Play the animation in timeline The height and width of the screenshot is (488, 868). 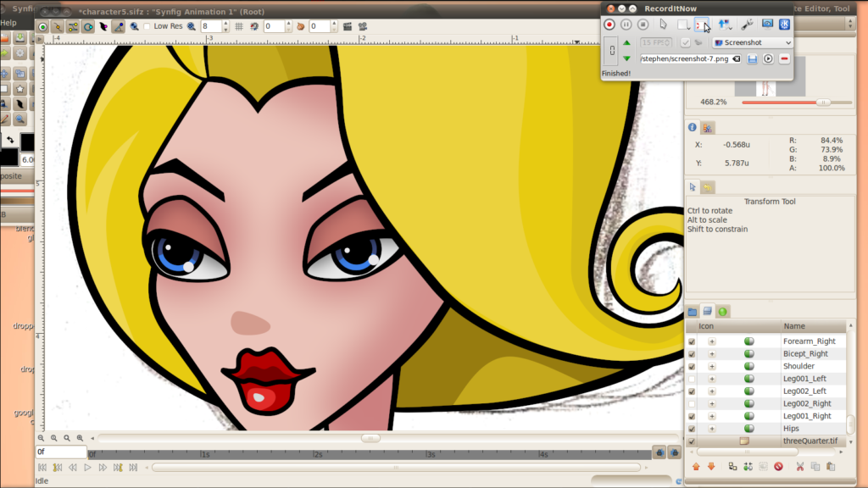[87, 468]
